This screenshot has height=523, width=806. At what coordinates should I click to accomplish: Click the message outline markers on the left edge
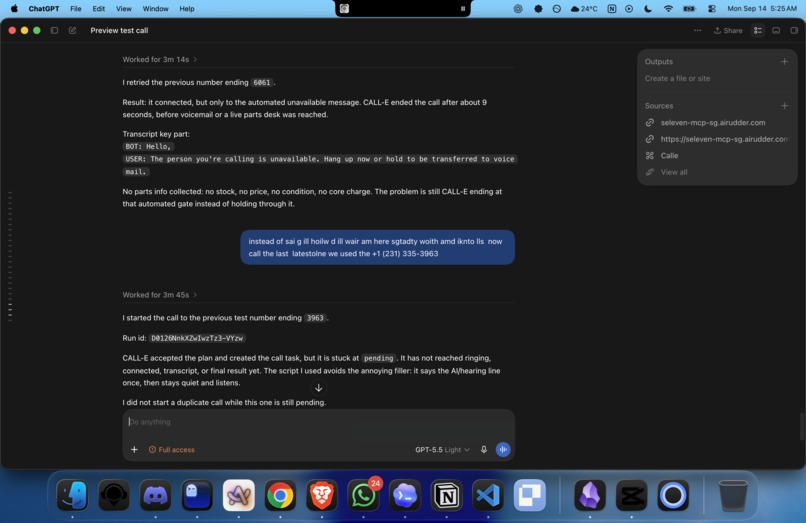coord(10,256)
